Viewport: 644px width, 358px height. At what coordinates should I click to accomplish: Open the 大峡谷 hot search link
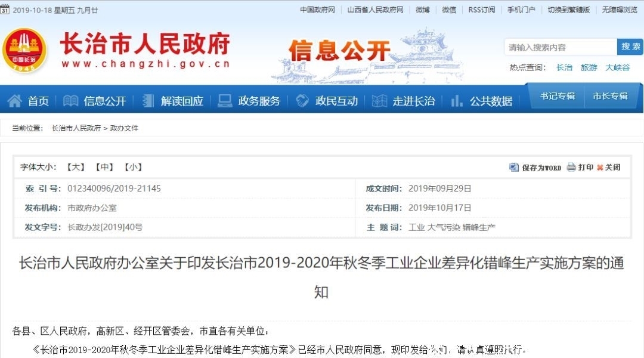click(619, 67)
